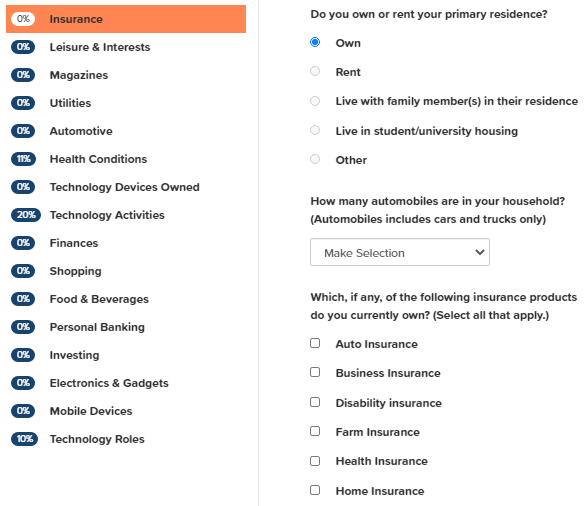Image resolution: width=586 pixels, height=506 pixels.
Task: Pick the Other residence option
Action: pyautogui.click(x=315, y=159)
